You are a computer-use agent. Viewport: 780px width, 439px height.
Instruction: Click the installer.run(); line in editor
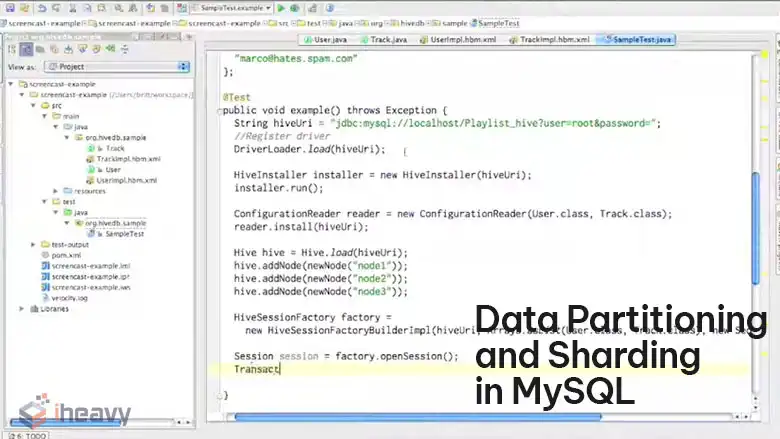[x=279, y=188]
